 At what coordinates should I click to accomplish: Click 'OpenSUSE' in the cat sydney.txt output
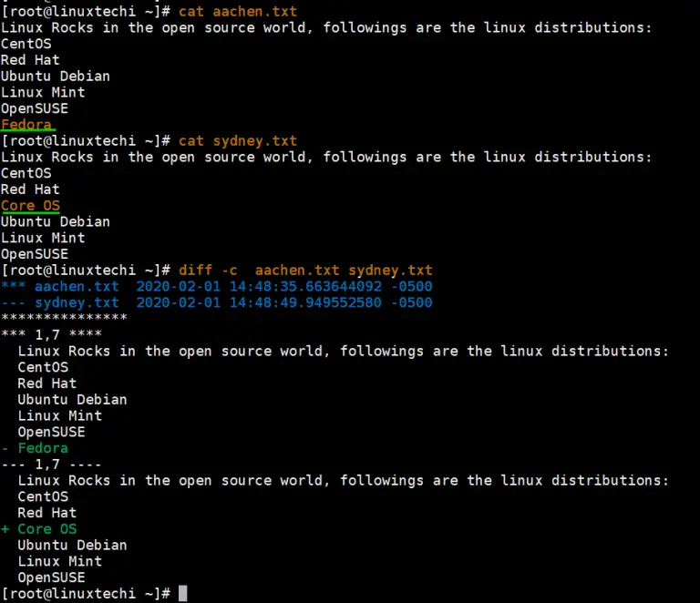35,254
